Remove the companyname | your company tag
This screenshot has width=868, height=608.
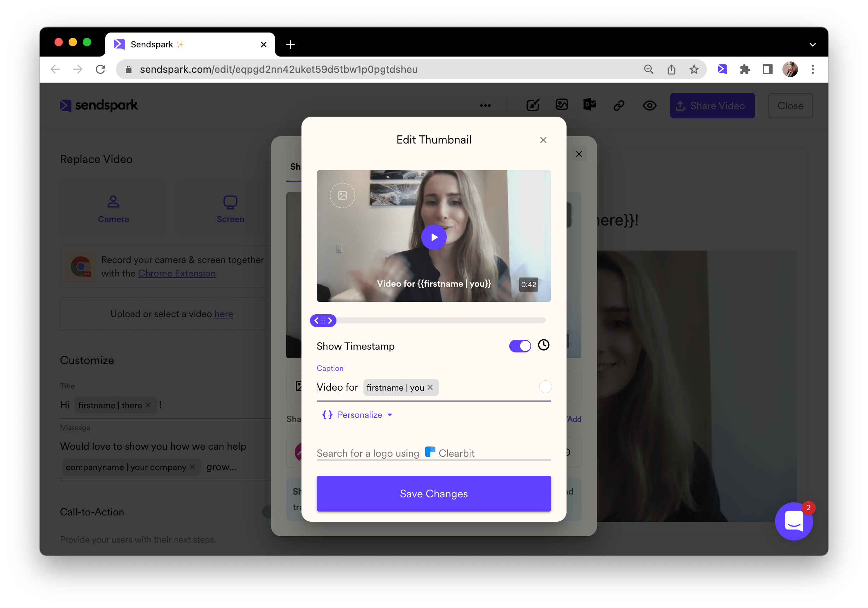pos(192,467)
